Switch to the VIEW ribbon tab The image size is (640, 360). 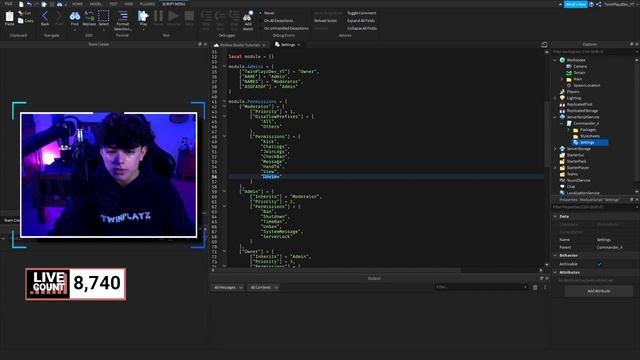click(129, 4)
